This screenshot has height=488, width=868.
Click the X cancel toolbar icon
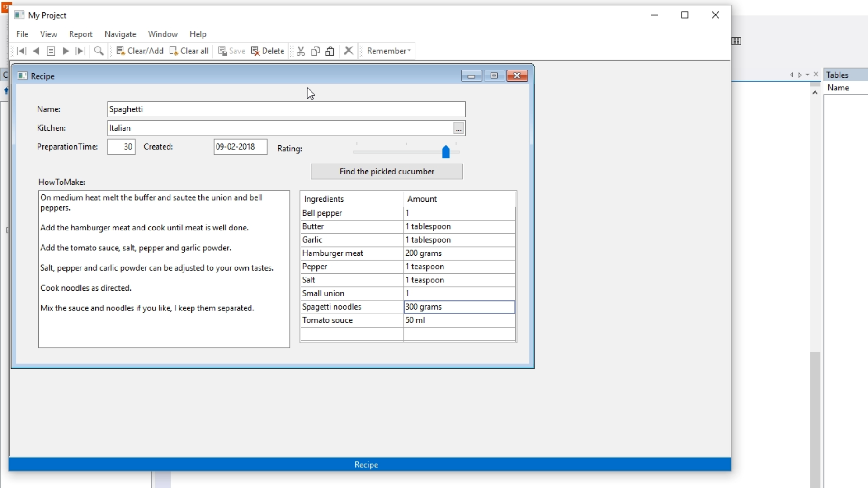[349, 51]
